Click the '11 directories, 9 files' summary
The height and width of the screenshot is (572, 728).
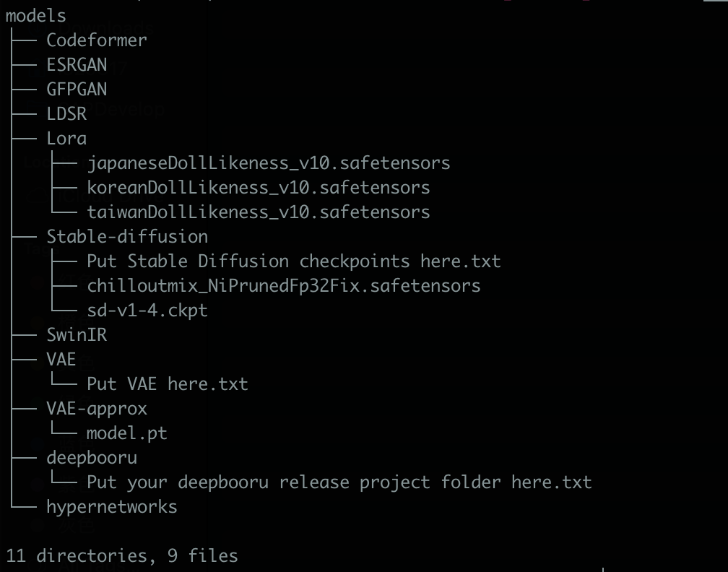(121, 555)
